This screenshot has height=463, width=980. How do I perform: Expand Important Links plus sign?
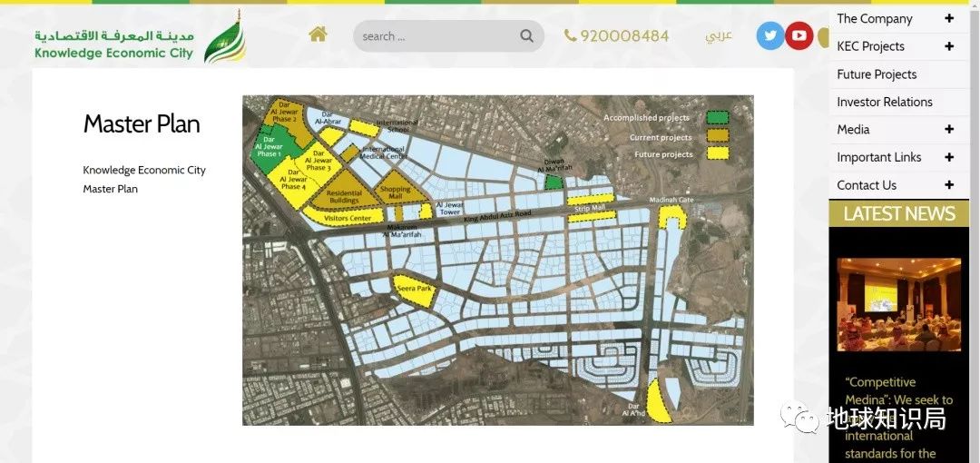click(949, 157)
